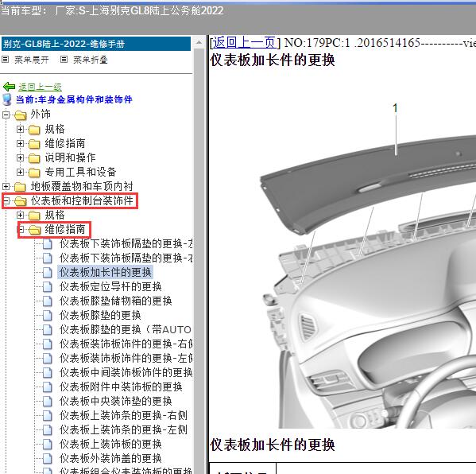This screenshot has height=474, width=476.
Task: Open 仪表板膝垫的更换（带AUTO tree item
Action: click(x=125, y=329)
